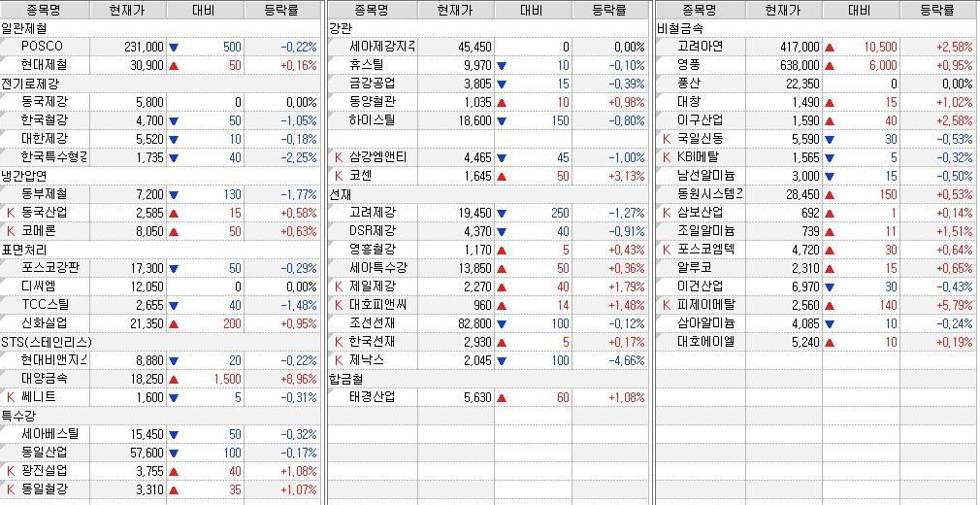Click the 등락률 header in the 강관 table
The width and height of the screenshot is (980, 505).
pyautogui.click(x=610, y=10)
